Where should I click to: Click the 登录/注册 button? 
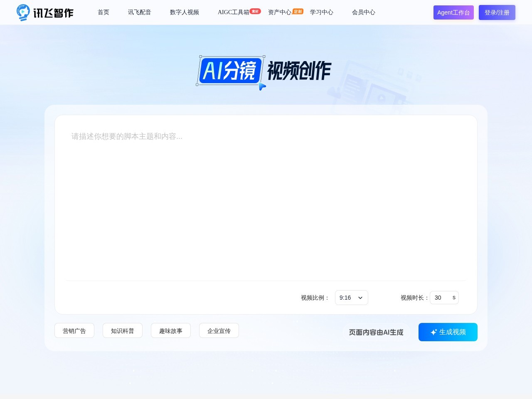point(497,12)
